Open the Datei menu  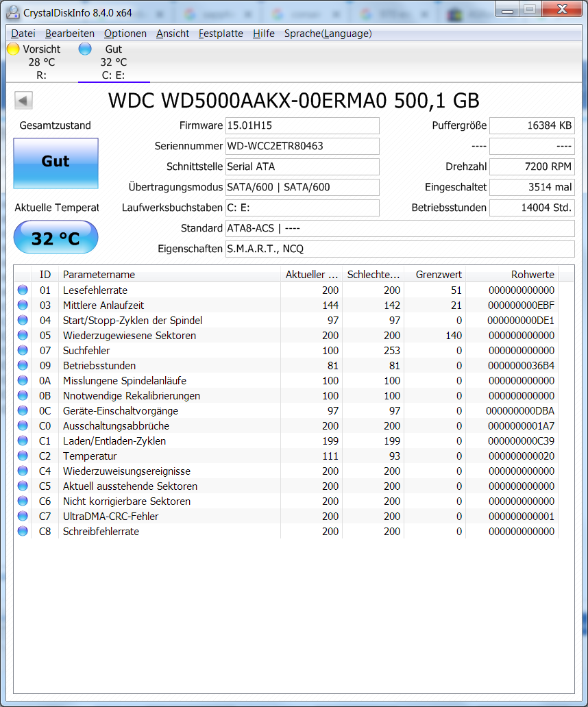[23, 34]
